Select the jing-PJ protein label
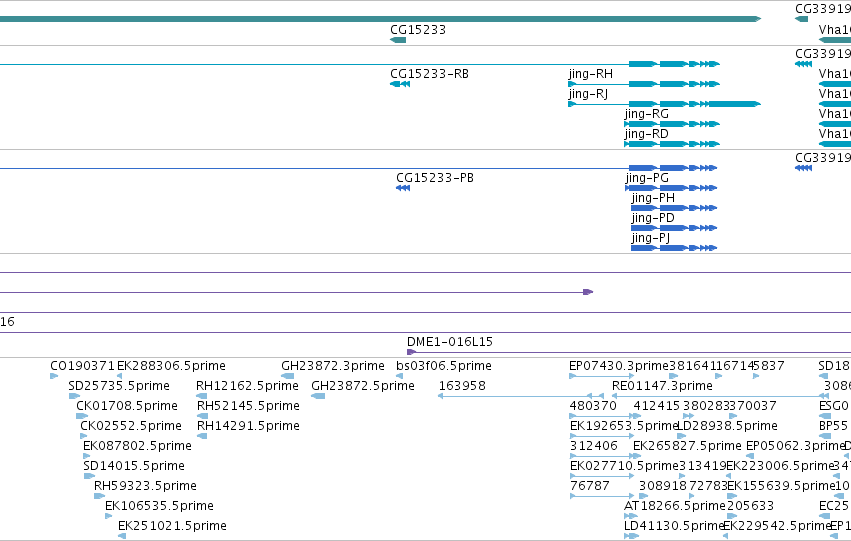The width and height of the screenshot is (851, 541). [x=650, y=238]
